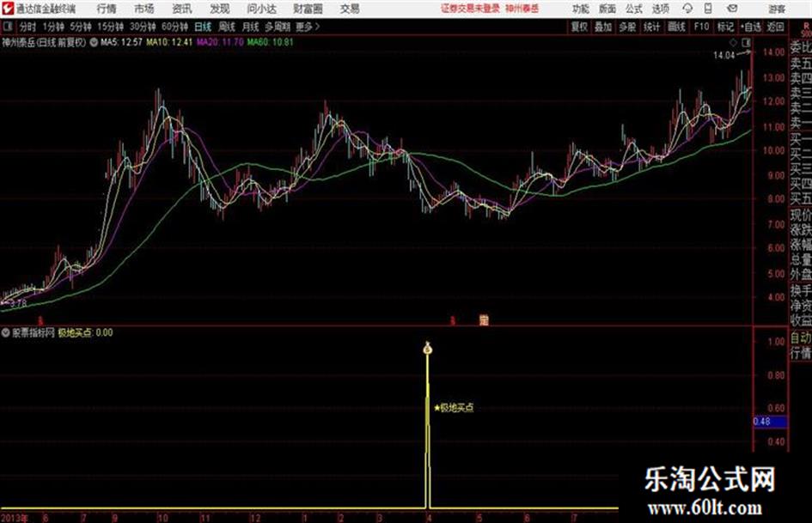The image size is (812, 523).
Task: Click the MA60: 10.81 value
Action: pyautogui.click(x=270, y=42)
